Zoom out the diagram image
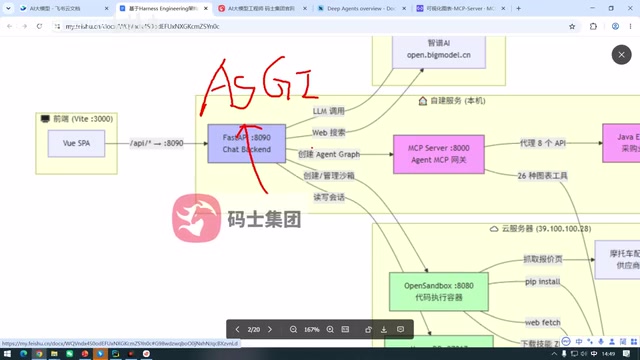The image size is (640, 360). click(293, 329)
